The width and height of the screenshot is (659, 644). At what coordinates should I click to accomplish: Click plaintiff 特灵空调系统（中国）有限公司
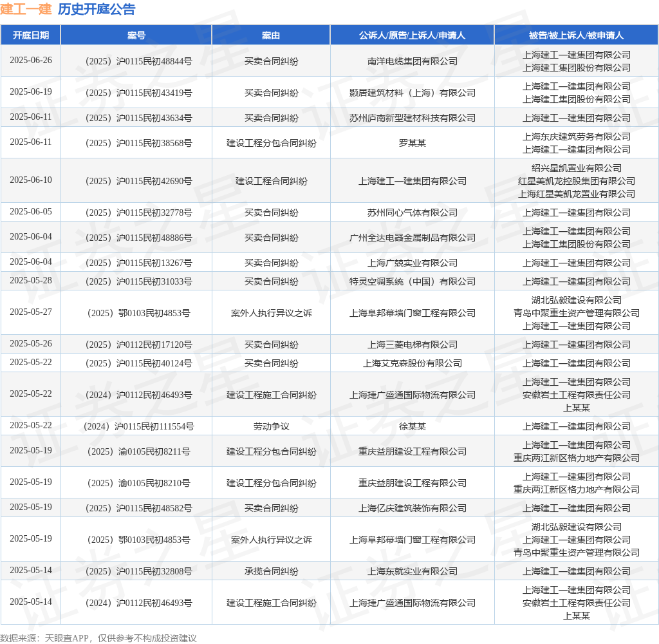tap(413, 282)
